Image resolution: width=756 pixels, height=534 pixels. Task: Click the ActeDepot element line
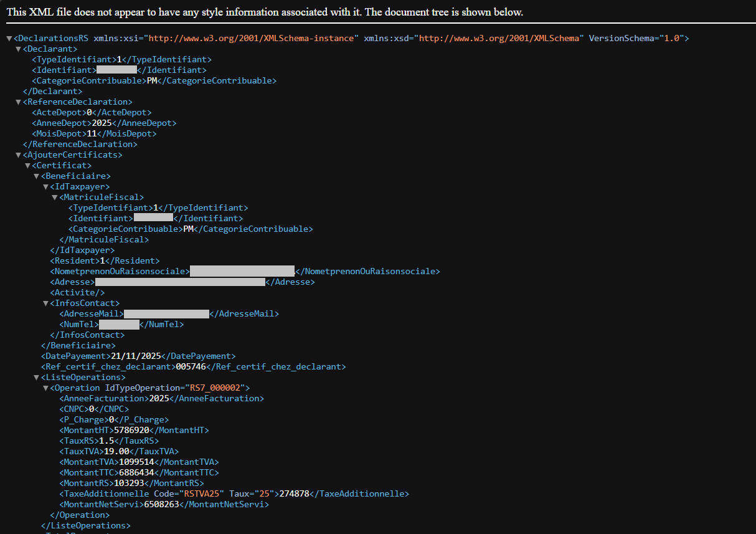[92, 113]
